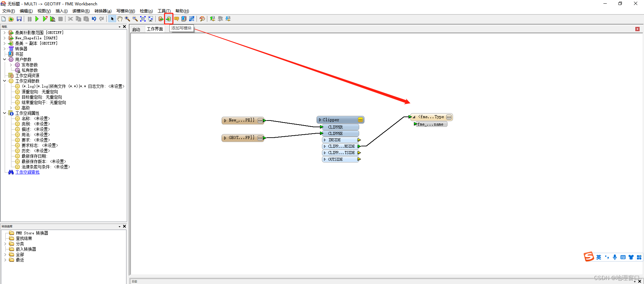Expand the INSIDE output port attributes
The height and width of the screenshot is (284, 644).
click(325, 140)
